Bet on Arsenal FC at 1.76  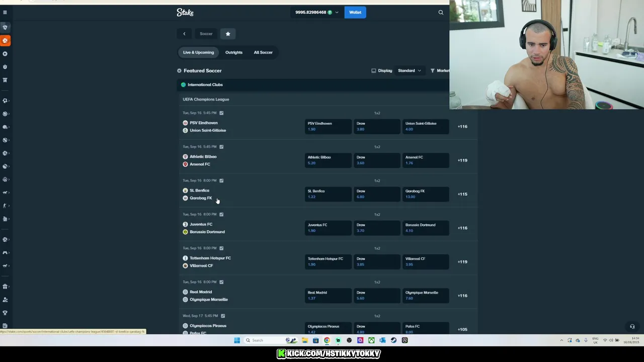[426, 160]
